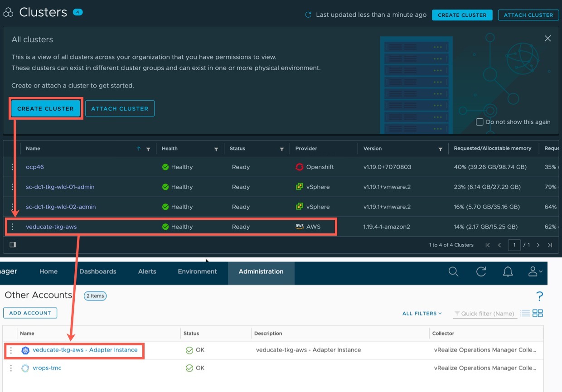Click ATTACH CLUSTER in the top header
The width and height of the screenshot is (562, 392).
tap(528, 15)
